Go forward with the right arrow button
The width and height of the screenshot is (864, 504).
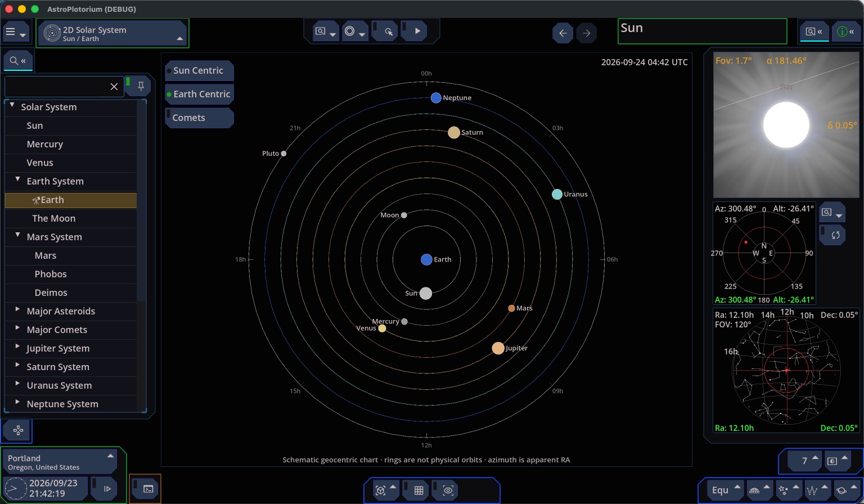coord(586,33)
